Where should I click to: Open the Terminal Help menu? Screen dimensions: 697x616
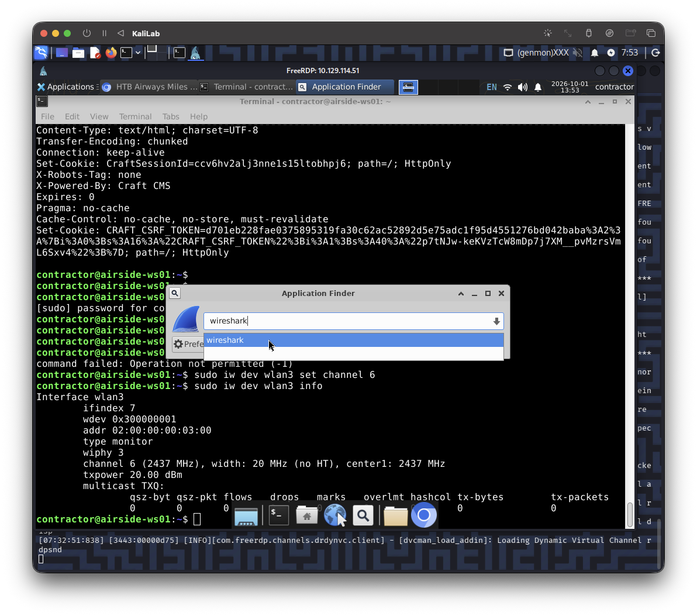(199, 116)
